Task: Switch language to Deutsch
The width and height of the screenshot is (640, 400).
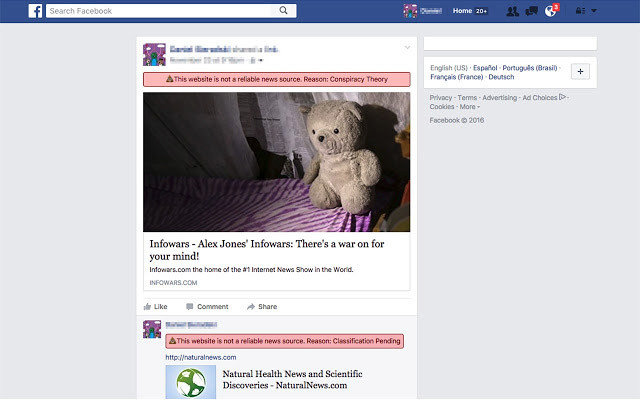Action: pos(501,77)
